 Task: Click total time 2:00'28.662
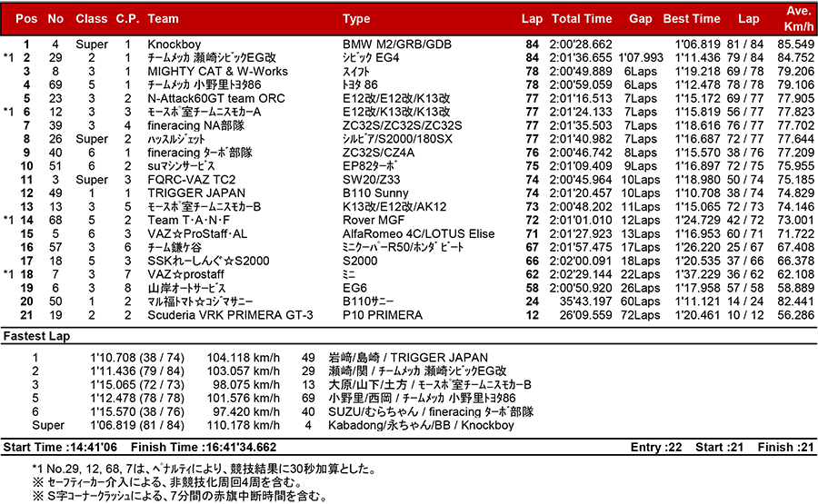[x=581, y=44]
